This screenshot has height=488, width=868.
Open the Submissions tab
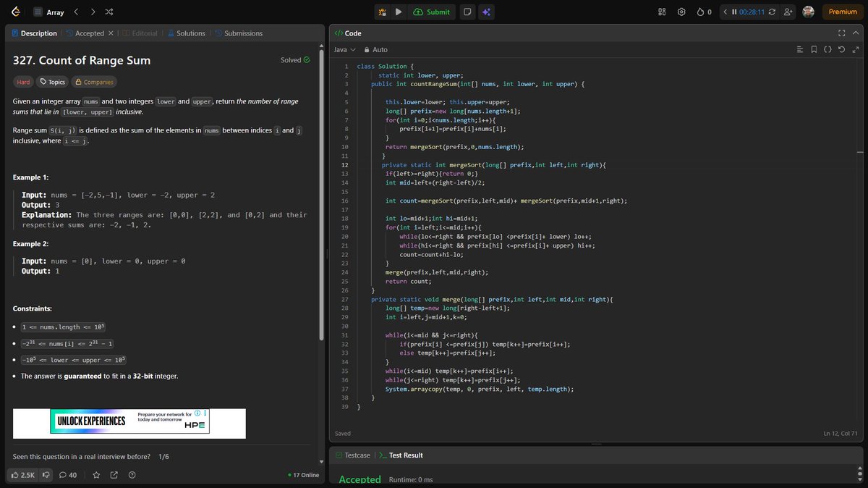point(238,33)
